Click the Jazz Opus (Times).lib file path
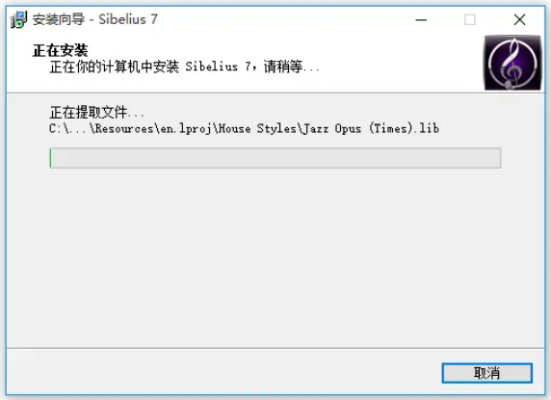Viewport: 551px width, 400px height. (371, 129)
